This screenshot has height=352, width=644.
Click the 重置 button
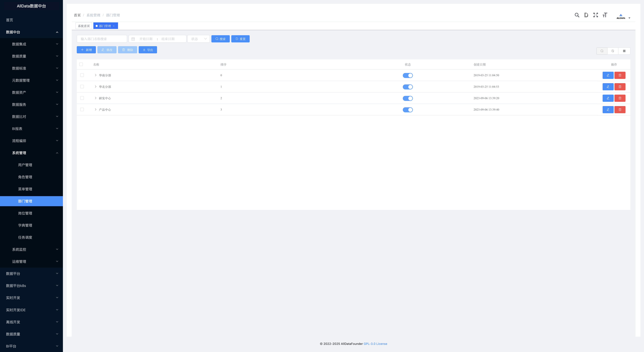(x=240, y=39)
